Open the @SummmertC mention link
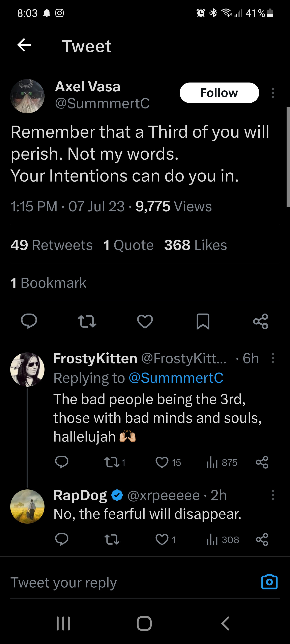This screenshot has width=290, height=644. 176,378
